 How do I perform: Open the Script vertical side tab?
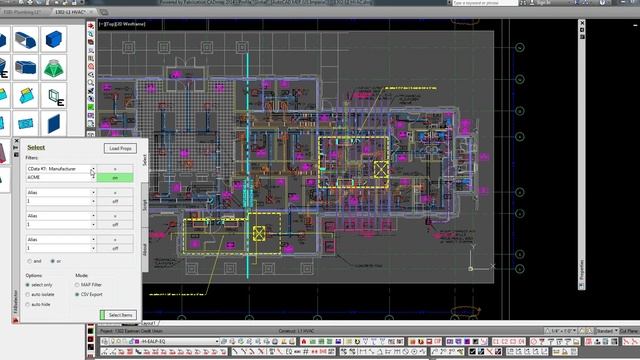[144, 204]
